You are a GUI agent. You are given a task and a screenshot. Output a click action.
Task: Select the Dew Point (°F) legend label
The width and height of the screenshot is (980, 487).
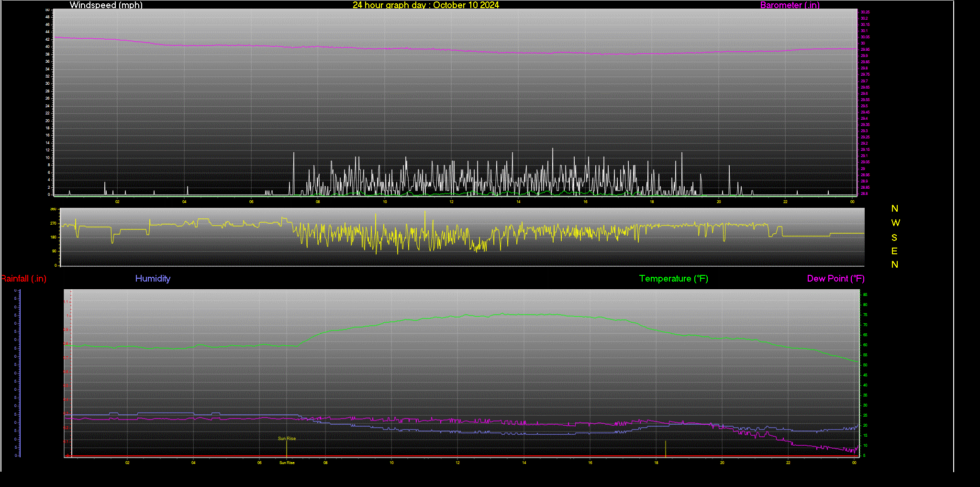pyautogui.click(x=836, y=279)
